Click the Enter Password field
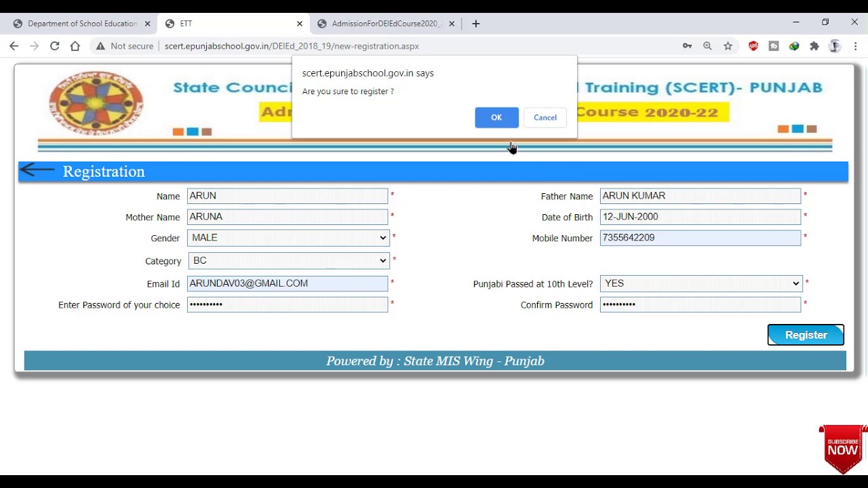 pos(288,305)
